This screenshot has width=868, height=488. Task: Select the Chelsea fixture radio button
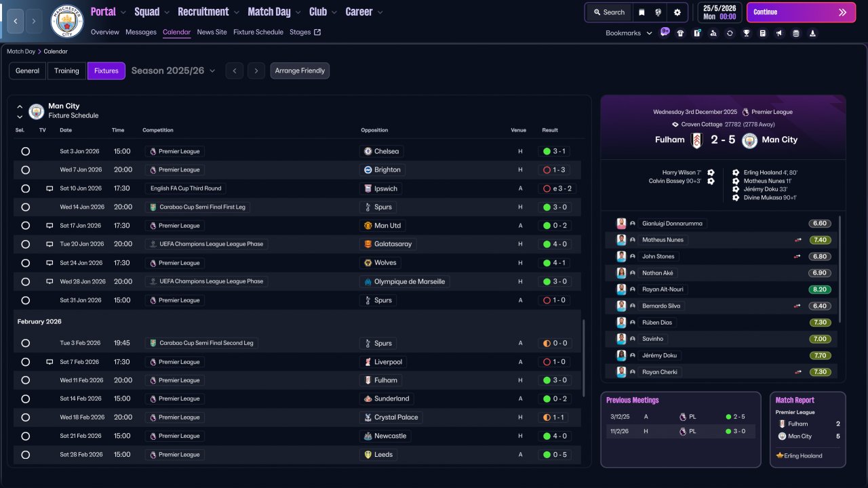pyautogui.click(x=26, y=151)
